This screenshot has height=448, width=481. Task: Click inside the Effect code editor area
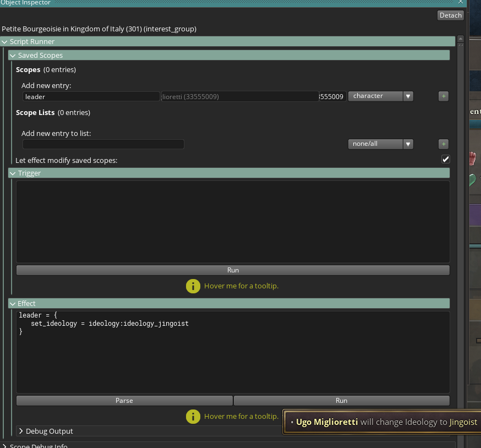coord(233,352)
